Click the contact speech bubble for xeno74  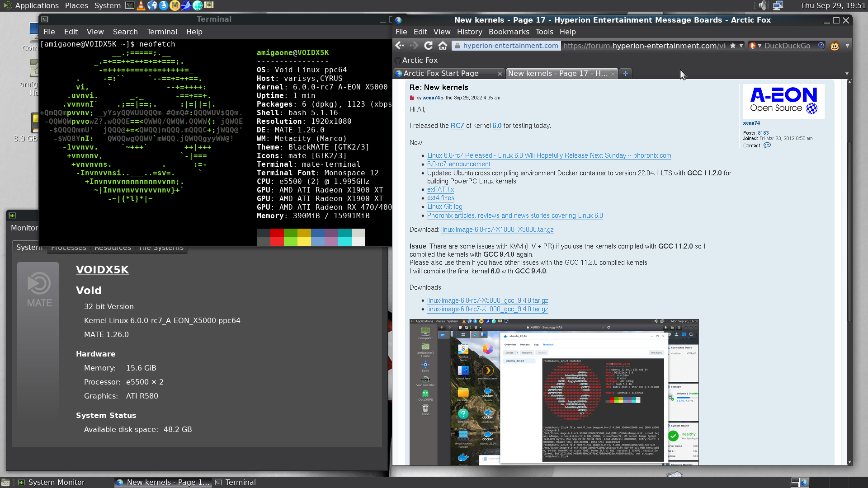tap(767, 145)
